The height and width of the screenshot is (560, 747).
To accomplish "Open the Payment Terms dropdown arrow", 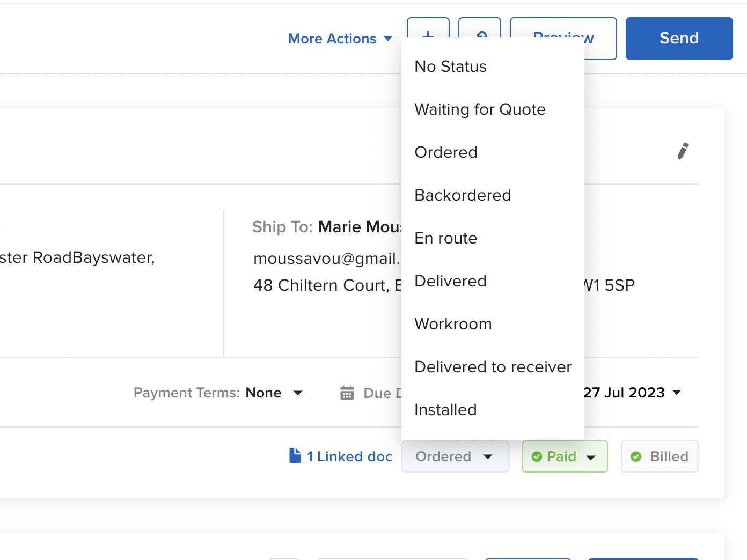I will [298, 393].
